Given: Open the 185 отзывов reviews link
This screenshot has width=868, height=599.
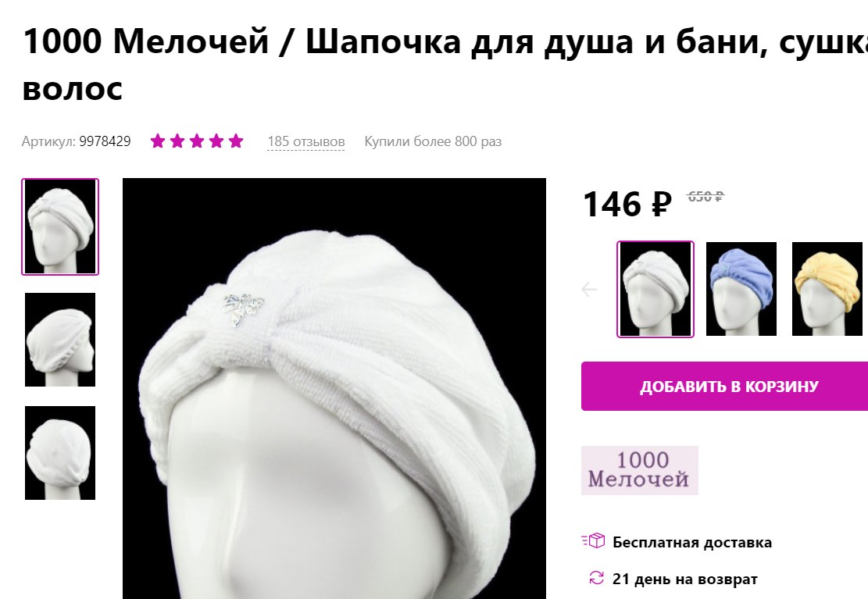Looking at the screenshot, I should coord(306,141).
